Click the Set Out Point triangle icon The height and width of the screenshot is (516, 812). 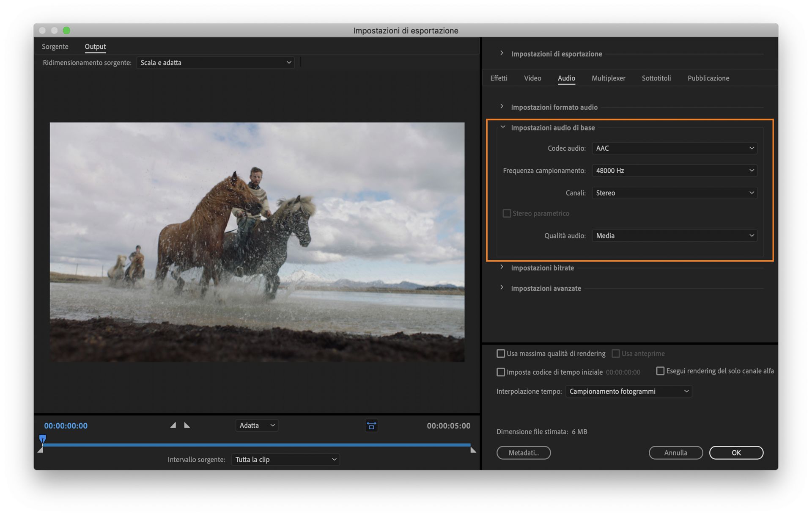[x=187, y=425]
